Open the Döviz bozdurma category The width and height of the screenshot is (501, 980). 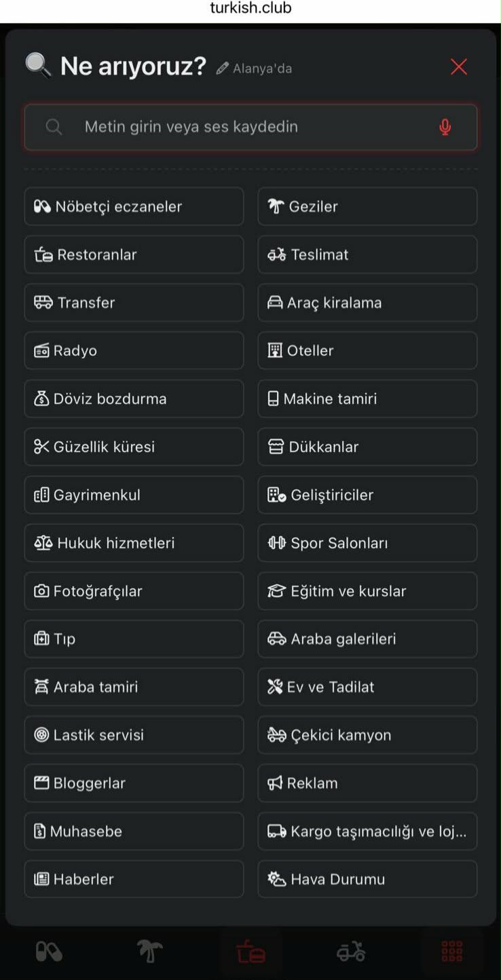coord(134,398)
